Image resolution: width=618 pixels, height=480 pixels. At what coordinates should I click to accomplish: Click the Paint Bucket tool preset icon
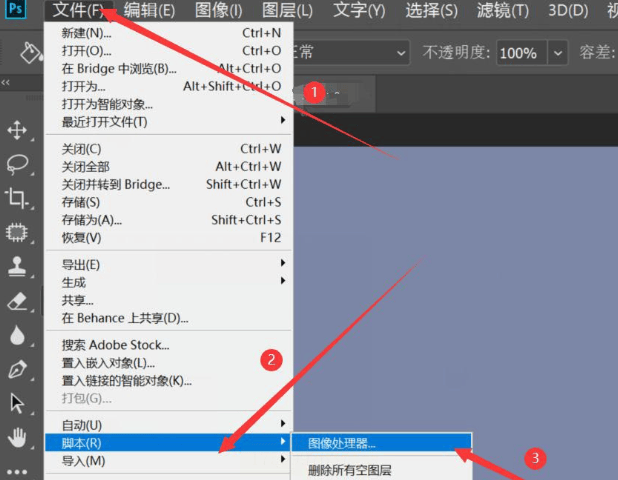tap(31, 52)
